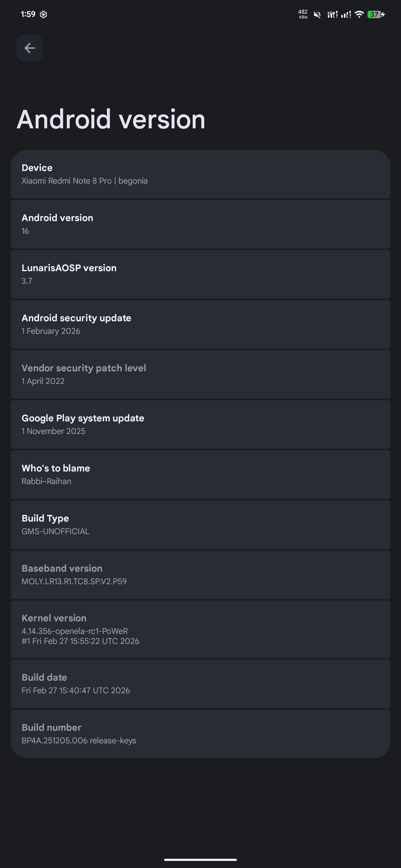Tap the muted bell status icon
The height and width of the screenshot is (868, 401).
pos(317,14)
